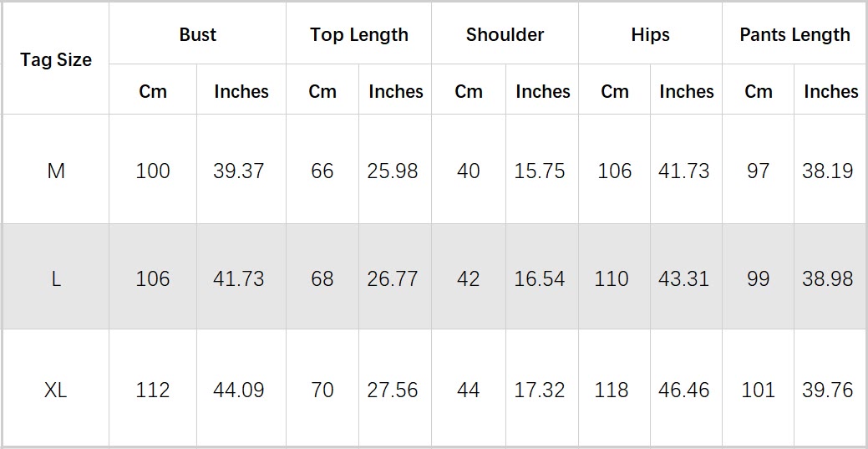Click the XL size row label

click(56, 390)
